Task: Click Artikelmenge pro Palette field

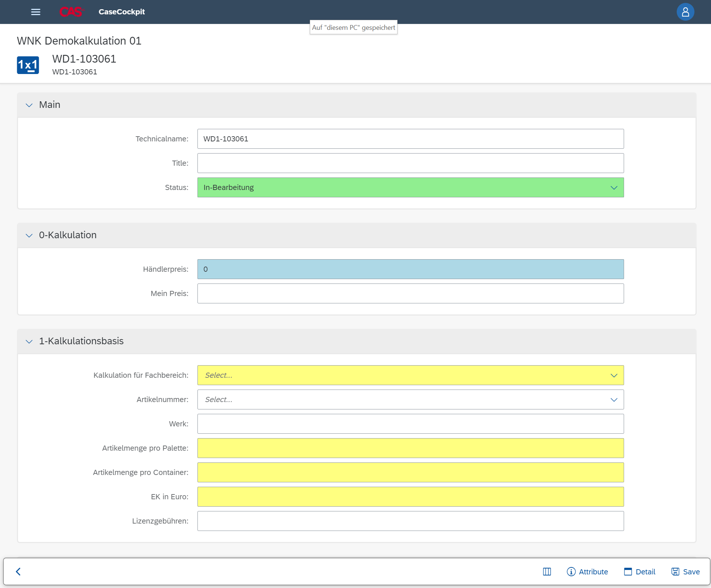Action: point(410,448)
